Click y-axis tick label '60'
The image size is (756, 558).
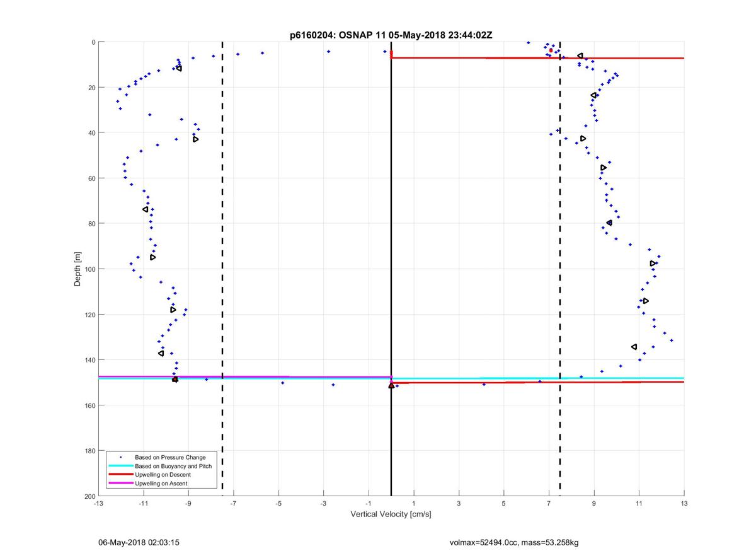click(x=91, y=178)
